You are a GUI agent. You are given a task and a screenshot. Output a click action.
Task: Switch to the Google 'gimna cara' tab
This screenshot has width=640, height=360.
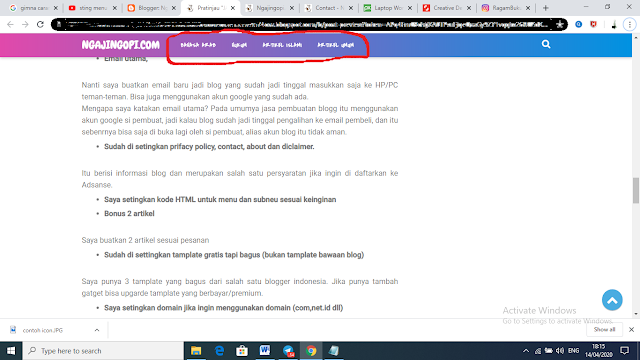click(x=33, y=8)
